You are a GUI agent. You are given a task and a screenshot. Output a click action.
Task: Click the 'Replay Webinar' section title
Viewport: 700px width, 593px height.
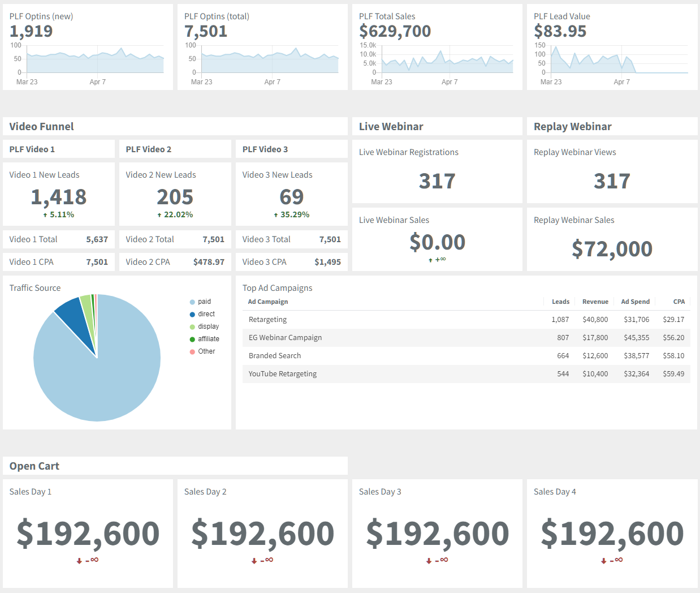[x=573, y=126]
